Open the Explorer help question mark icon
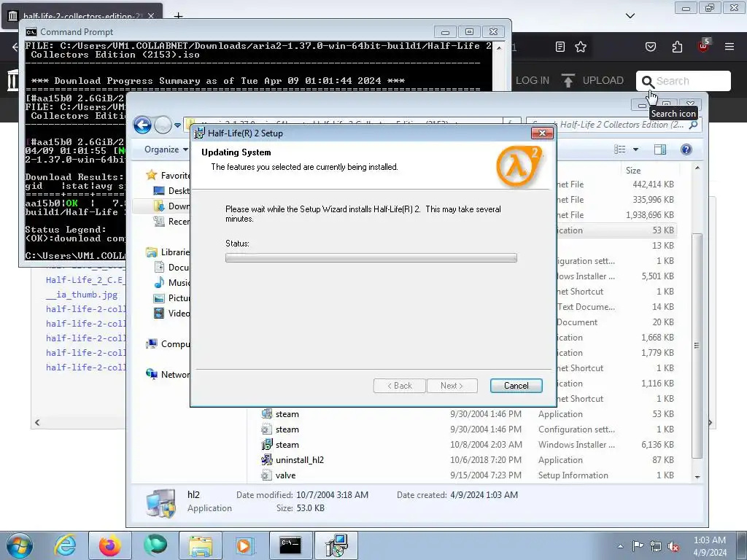 (686, 149)
